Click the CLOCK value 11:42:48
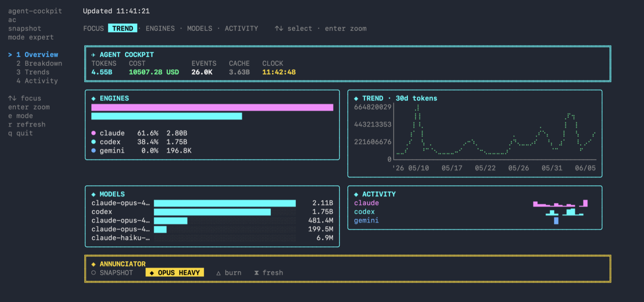644x302 pixels. tap(279, 72)
